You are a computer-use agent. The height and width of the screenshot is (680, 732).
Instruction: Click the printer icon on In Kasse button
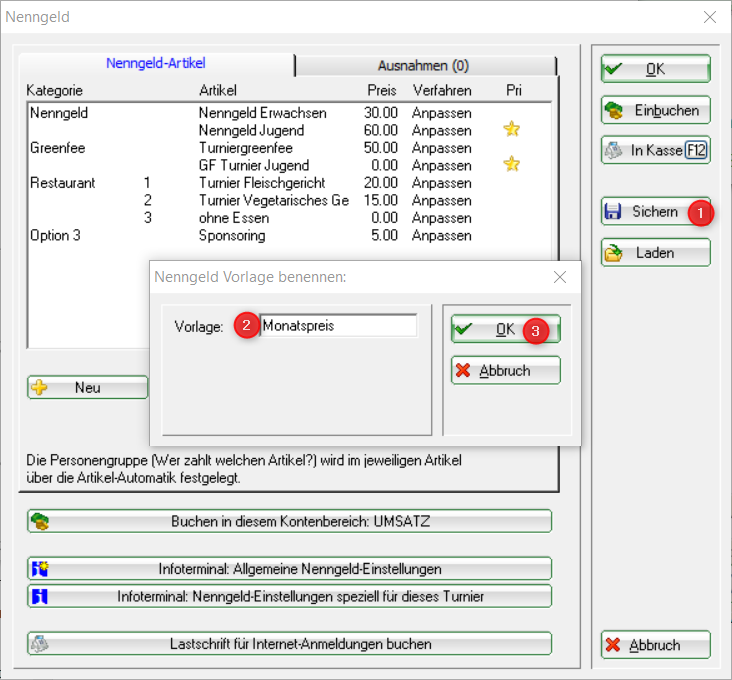coord(613,151)
